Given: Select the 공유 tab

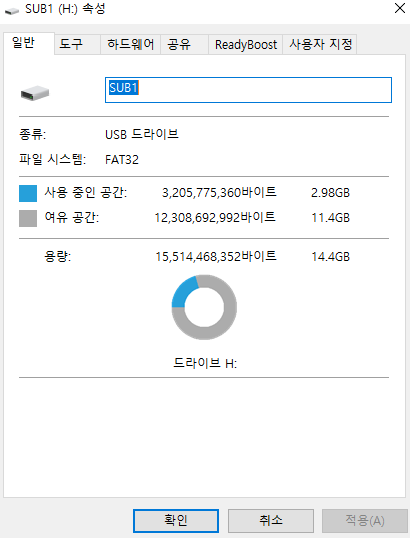Looking at the screenshot, I should (x=184, y=44).
